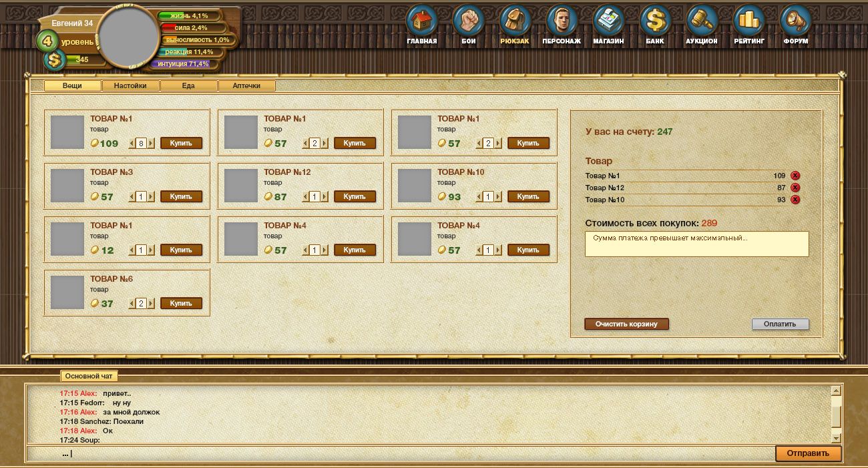This screenshot has height=468, width=868.
Task: Open the Персонаж character icon
Action: point(562,21)
